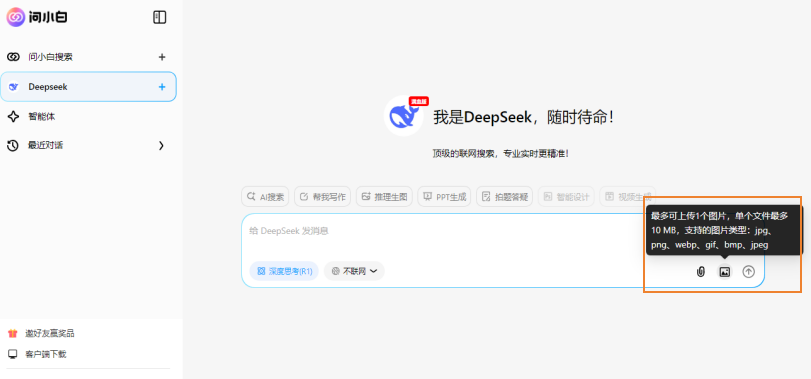Open the 不联网 dropdown
Image resolution: width=811 pixels, height=379 pixels.
tap(354, 271)
